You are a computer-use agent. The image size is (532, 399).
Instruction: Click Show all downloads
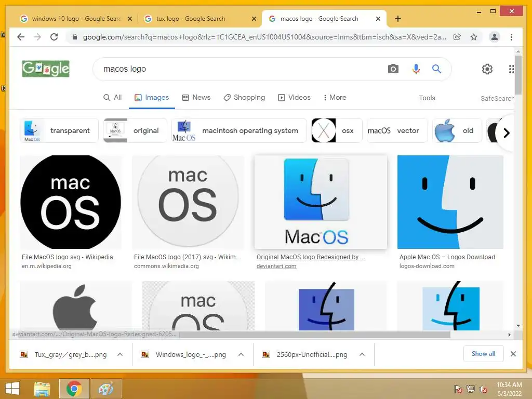pyautogui.click(x=484, y=354)
